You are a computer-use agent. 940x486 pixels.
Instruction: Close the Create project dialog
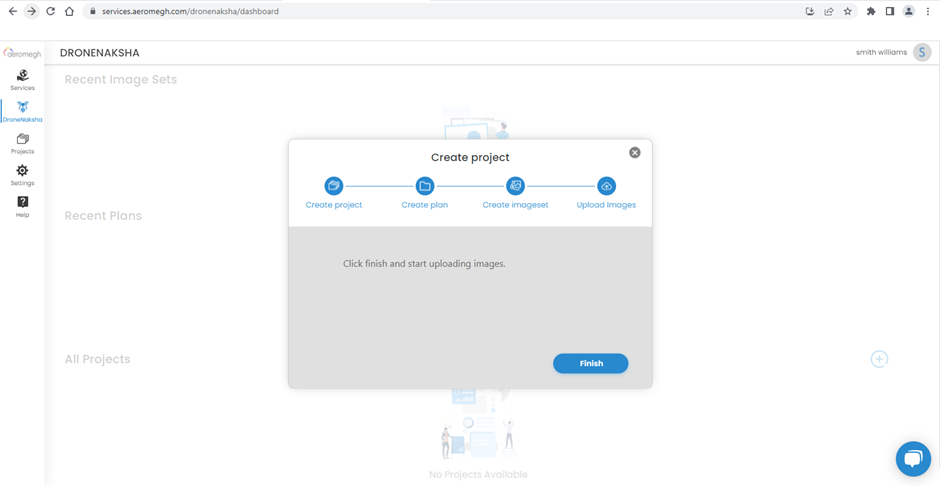coord(635,153)
